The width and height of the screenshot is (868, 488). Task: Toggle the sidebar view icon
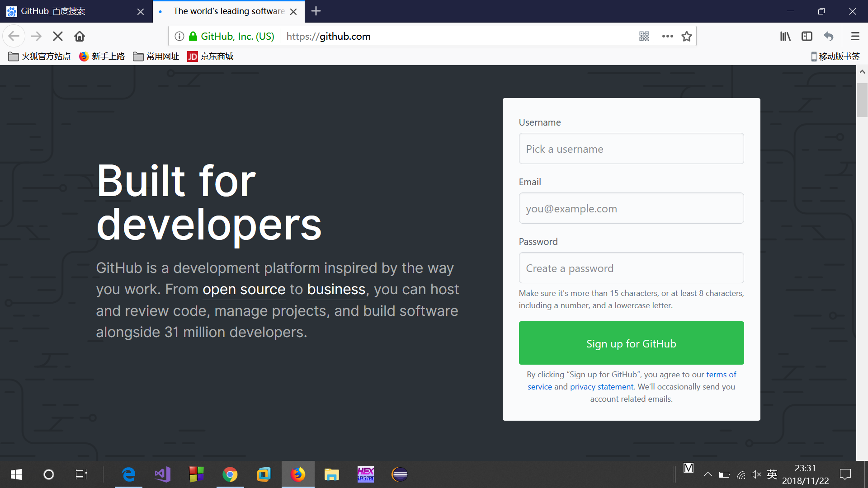tap(807, 36)
